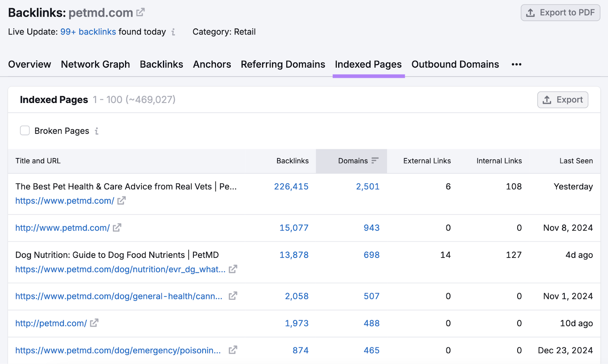
Task: Click the Export to PDF button
Action: click(560, 13)
